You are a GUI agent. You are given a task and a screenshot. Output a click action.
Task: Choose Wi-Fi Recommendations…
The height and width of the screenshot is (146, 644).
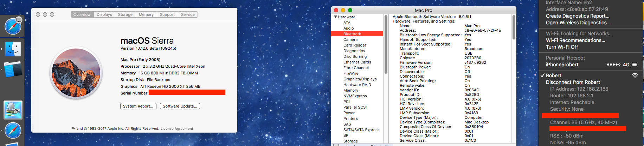tap(575, 40)
